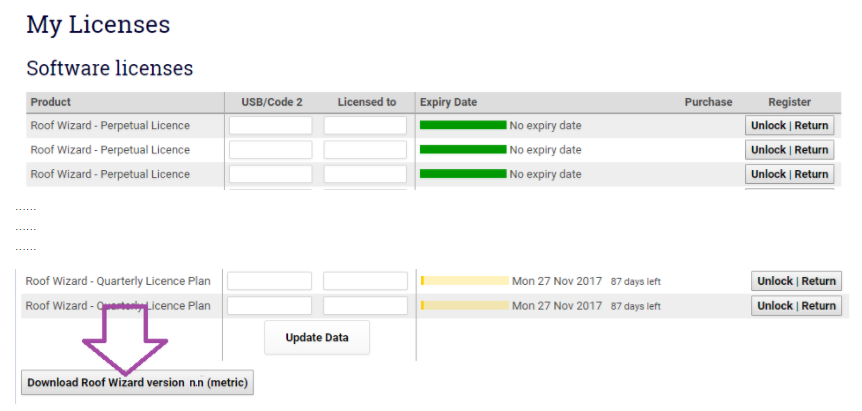The image size is (862, 411).
Task: Click the Register column header
Action: (789, 102)
